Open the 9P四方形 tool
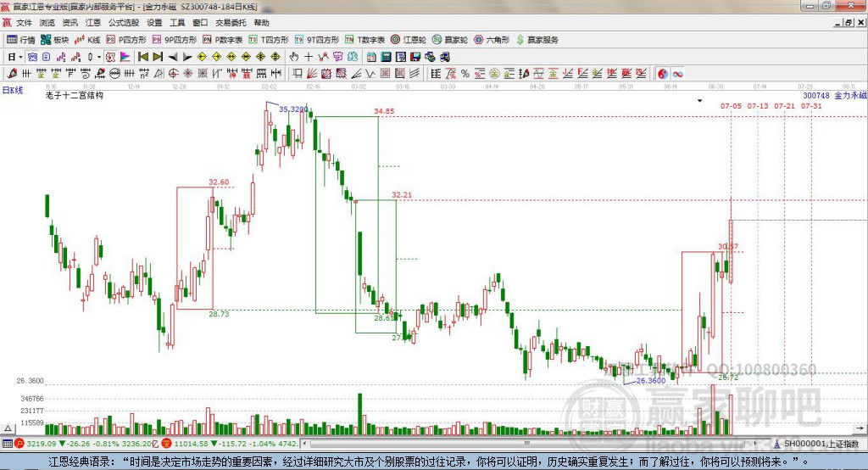 click(x=175, y=40)
